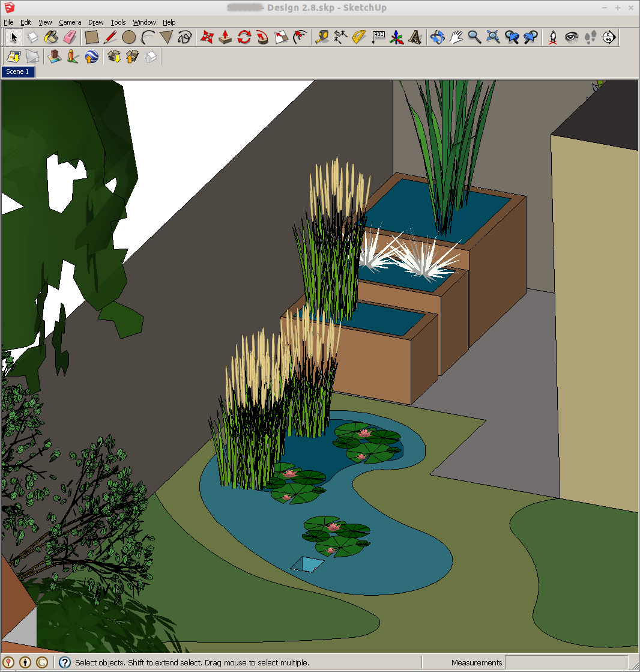Image resolution: width=640 pixels, height=672 pixels.
Task: Select the Select arrow tool
Action: coord(13,37)
